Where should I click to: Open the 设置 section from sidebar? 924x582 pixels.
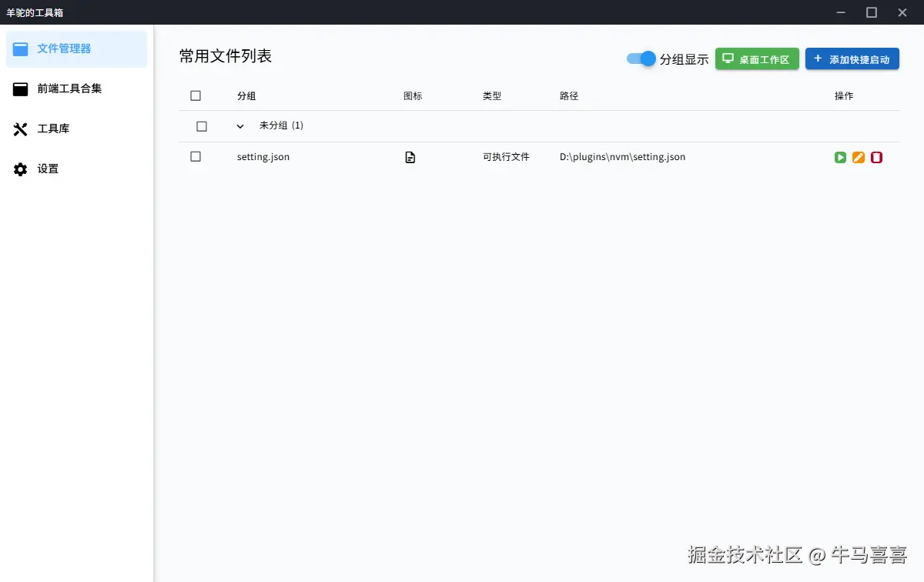tap(47, 169)
